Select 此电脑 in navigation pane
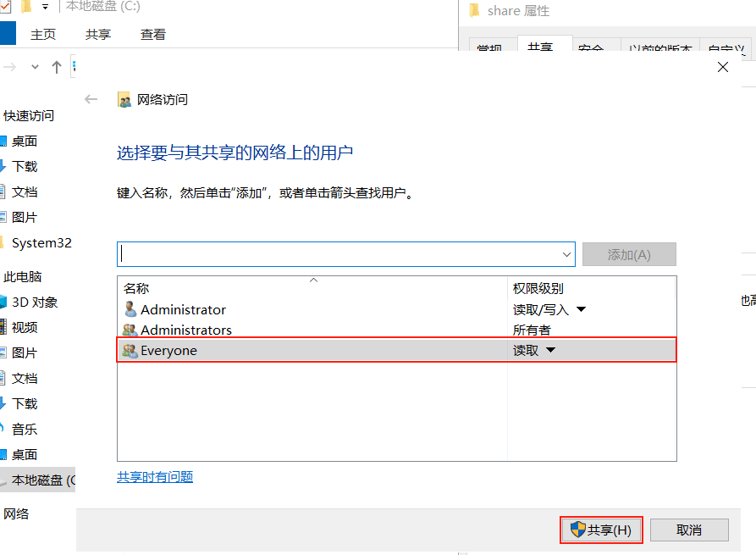Image resolution: width=756 pixels, height=555 pixels. point(22,276)
